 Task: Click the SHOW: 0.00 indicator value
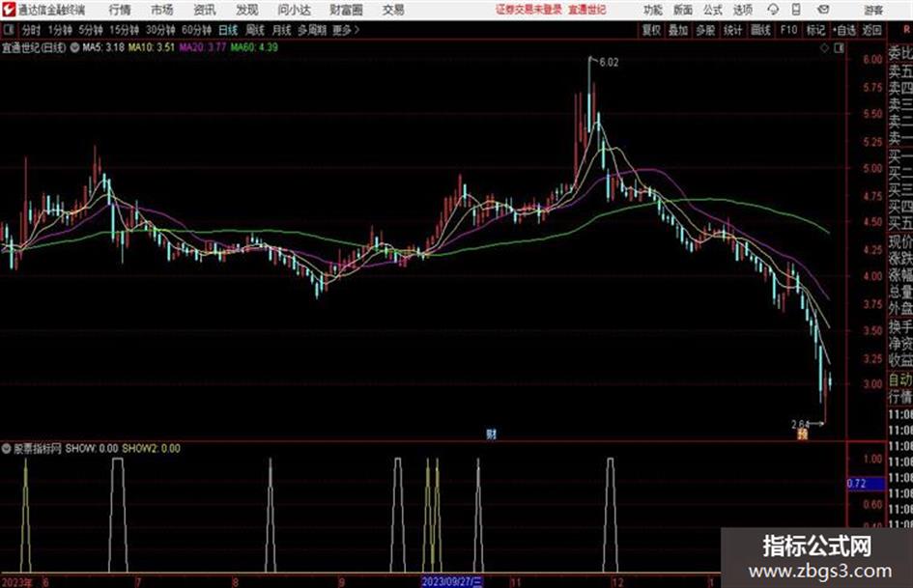pos(92,449)
